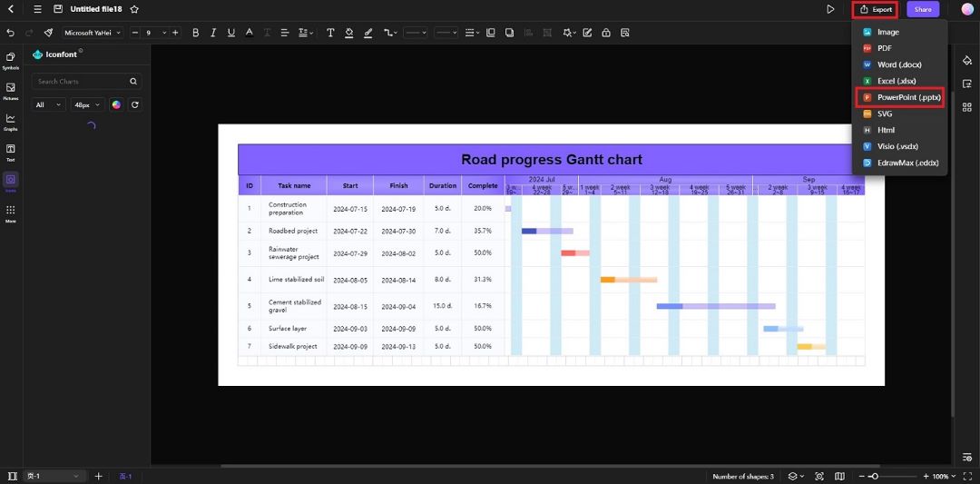Click the search magnifier icon
Image resolution: width=980 pixels, height=484 pixels.
[133, 82]
